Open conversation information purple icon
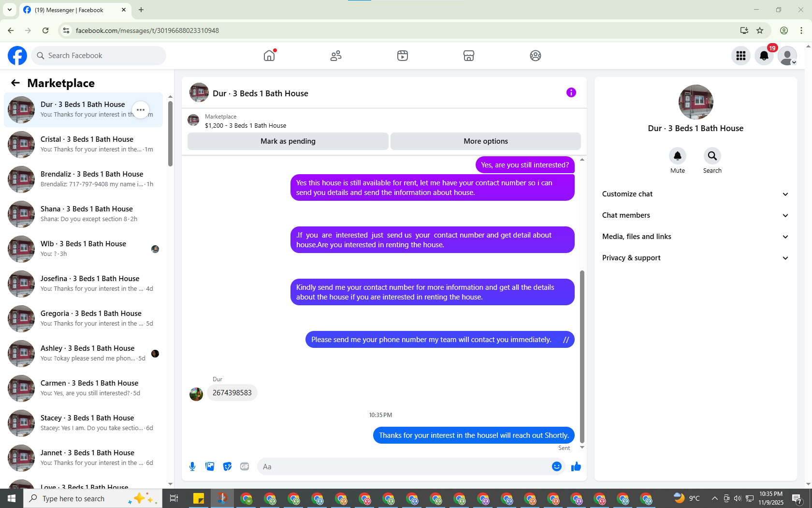Viewport: 812px width, 508px height. (x=571, y=92)
